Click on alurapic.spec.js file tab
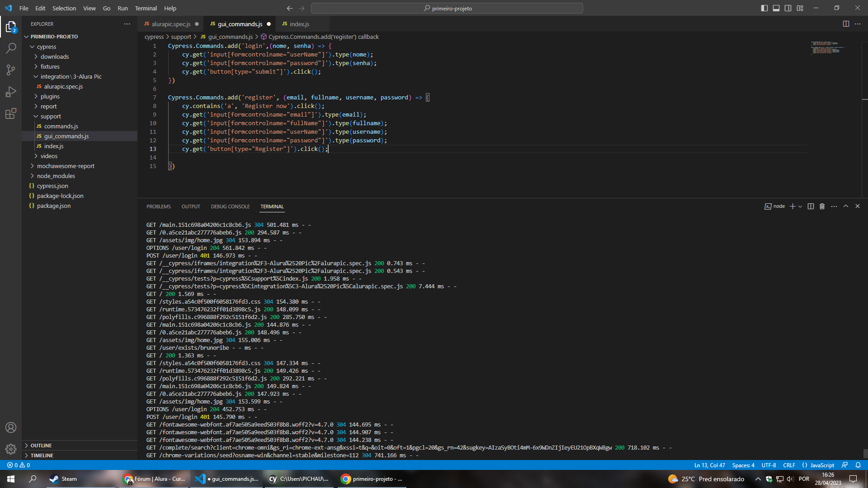 [x=171, y=24]
